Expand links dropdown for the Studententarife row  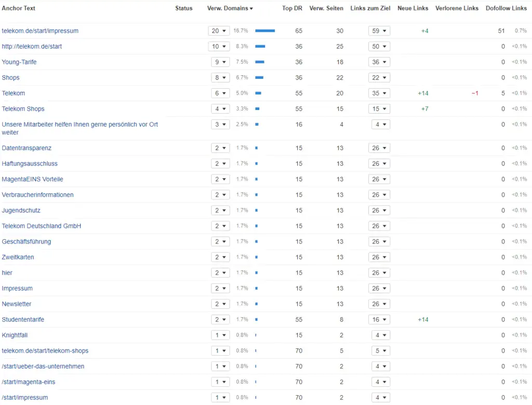click(x=379, y=320)
